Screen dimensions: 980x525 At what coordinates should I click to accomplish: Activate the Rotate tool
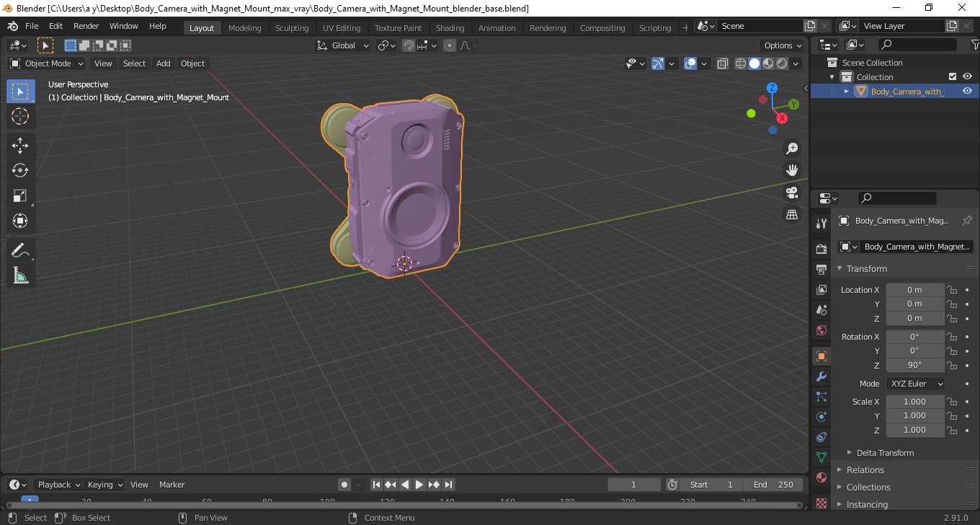coord(20,170)
